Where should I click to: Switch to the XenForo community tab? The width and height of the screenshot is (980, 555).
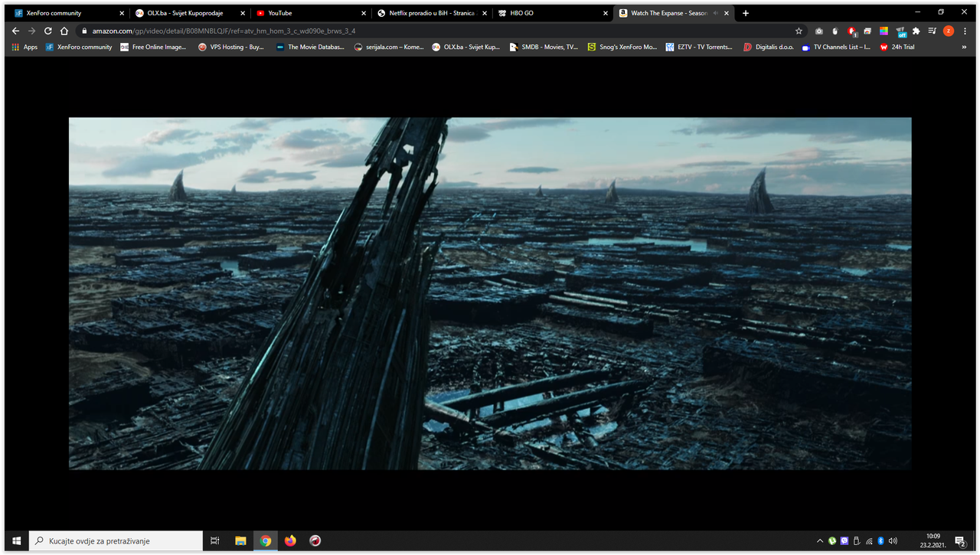(x=68, y=13)
